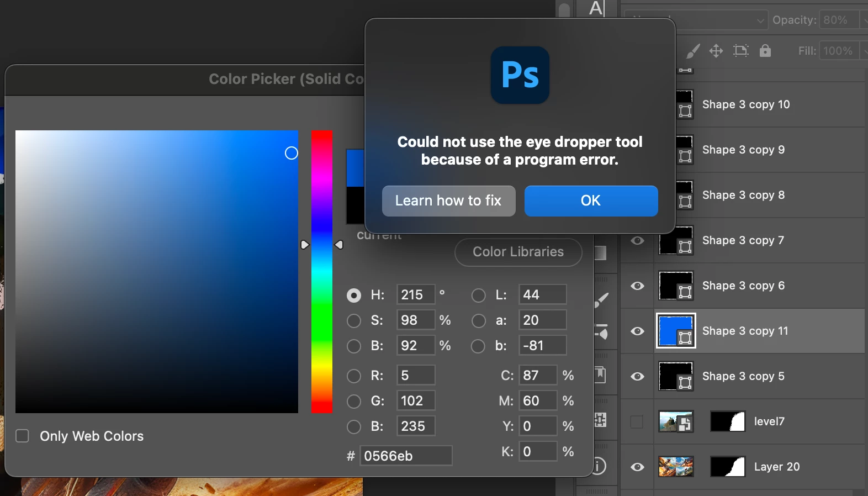Hide the Layer 20 layer
This screenshot has height=496, width=868.
pyautogui.click(x=638, y=467)
